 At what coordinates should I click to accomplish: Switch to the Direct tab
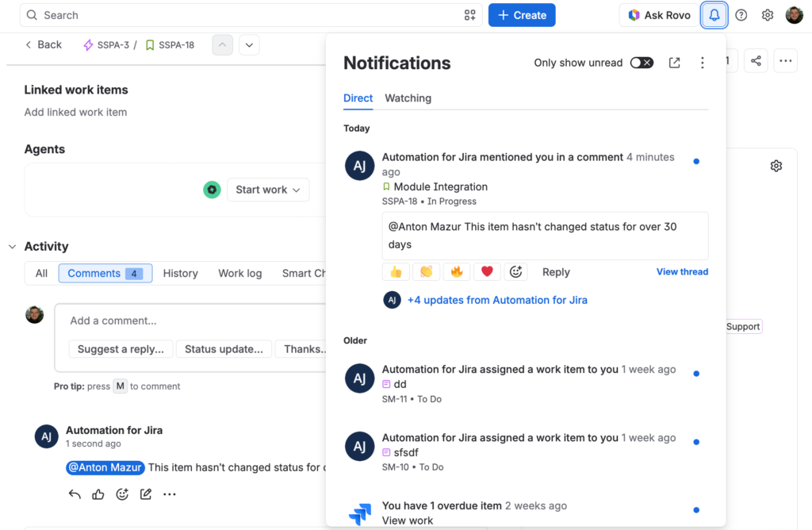click(358, 98)
